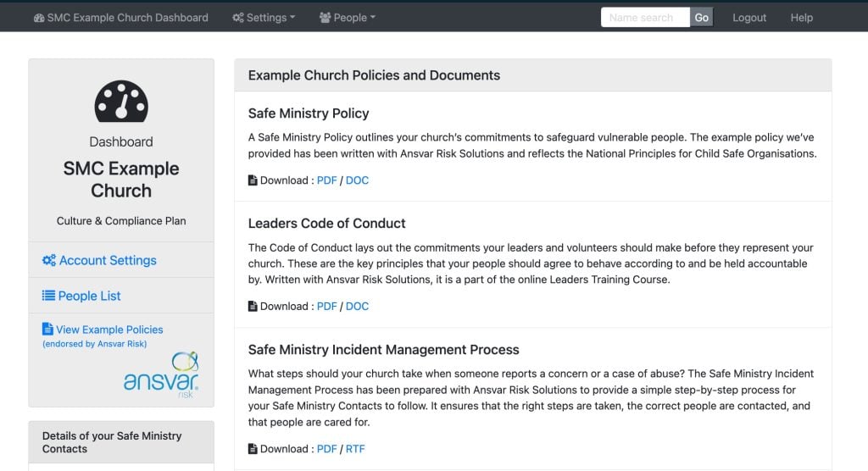Focus the Name search input field

pos(645,17)
